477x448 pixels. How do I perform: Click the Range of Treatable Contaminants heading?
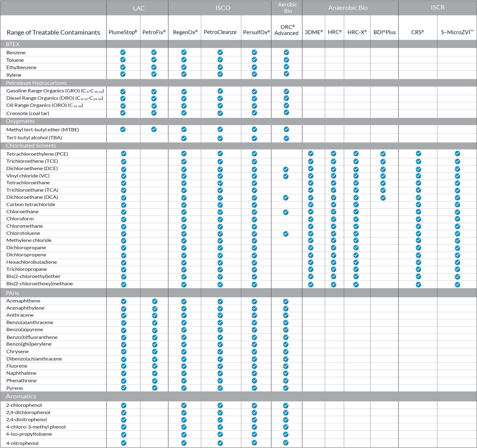coord(53,32)
